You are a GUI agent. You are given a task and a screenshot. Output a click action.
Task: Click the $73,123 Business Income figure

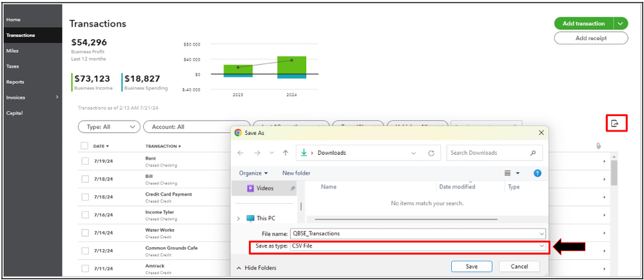(91, 79)
